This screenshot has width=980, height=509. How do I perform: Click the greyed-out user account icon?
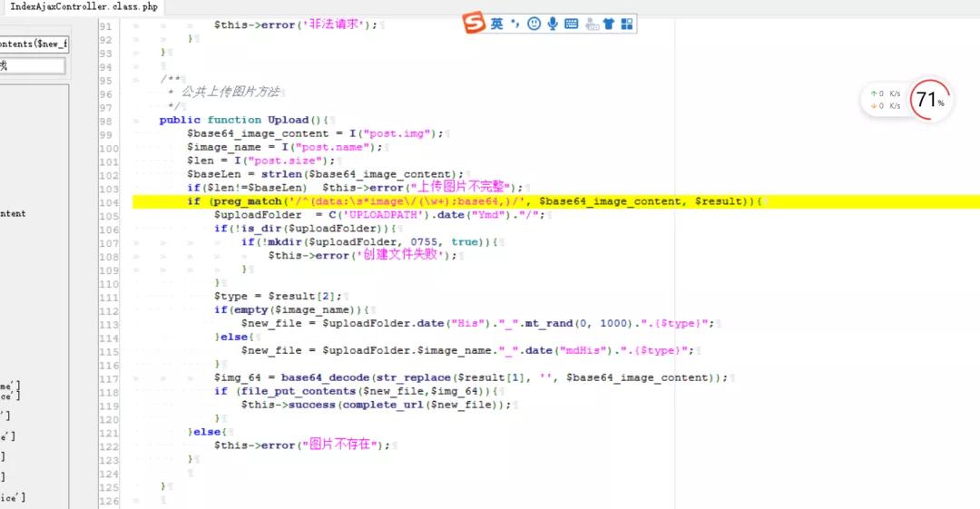[592, 24]
